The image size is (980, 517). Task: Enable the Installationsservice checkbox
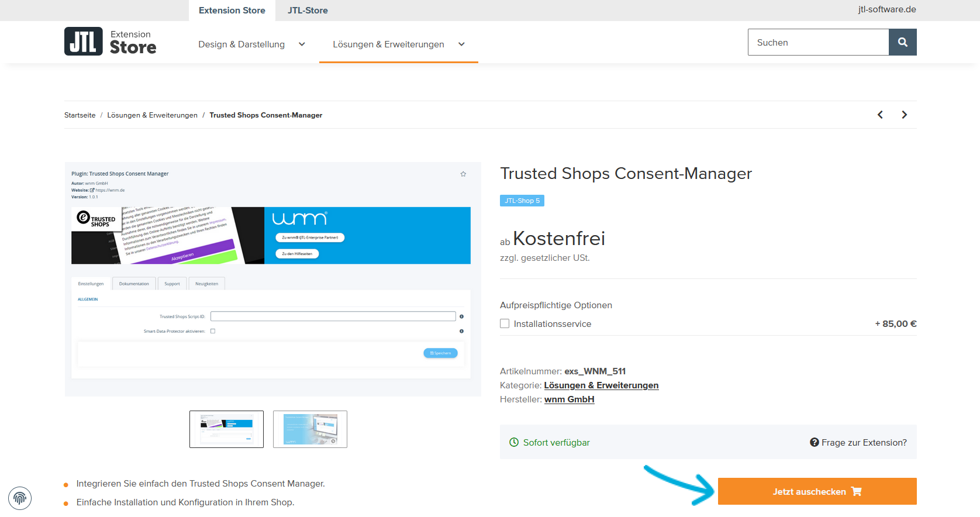(x=505, y=323)
